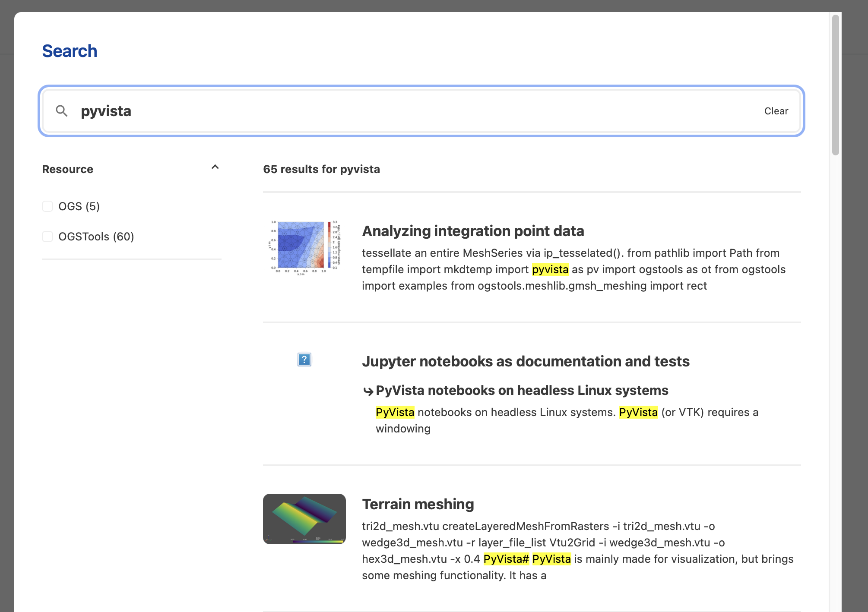Image resolution: width=868 pixels, height=612 pixels.
Task: Click the magnifier search icon
Action: [x=62, y=111]
